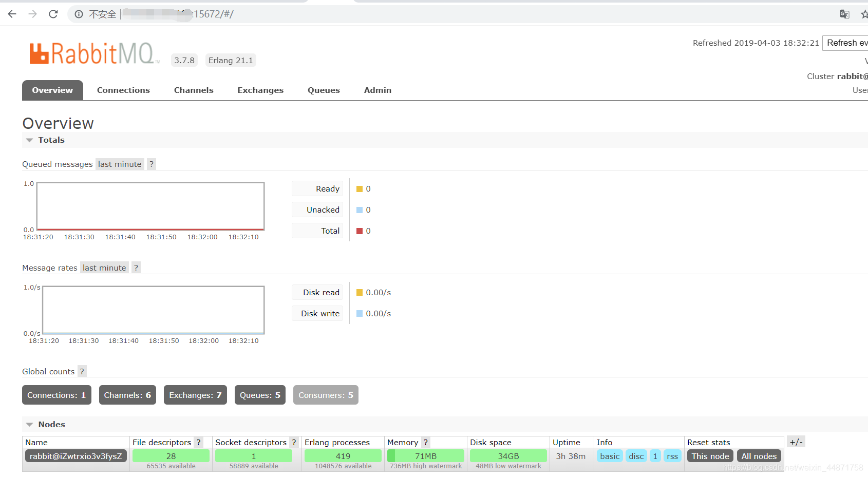The height and width of the screenshot is (477, 868).
Task: Click the Channels: 6 count button
Action: pyautogui.click(x=127, y=395)
